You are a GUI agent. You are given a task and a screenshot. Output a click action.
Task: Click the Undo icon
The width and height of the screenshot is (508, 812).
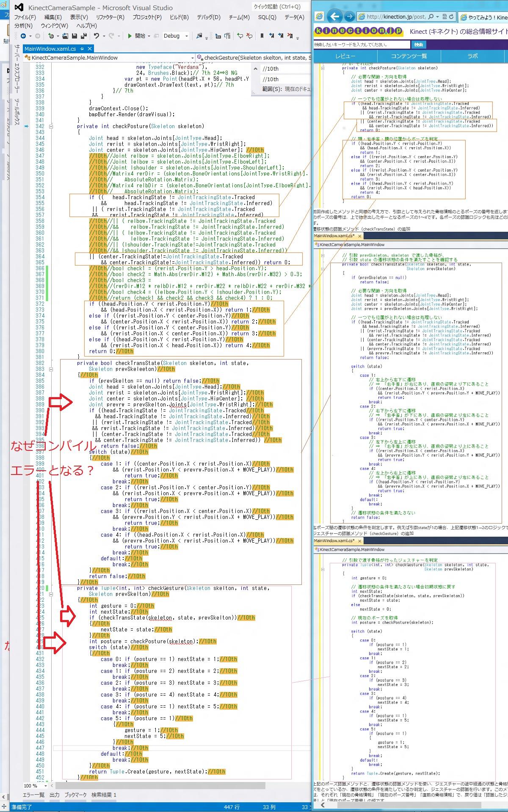click(97, 36)
